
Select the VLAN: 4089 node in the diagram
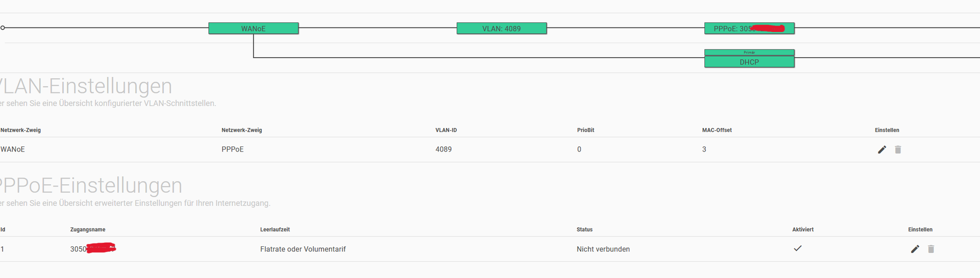[502, 29]
